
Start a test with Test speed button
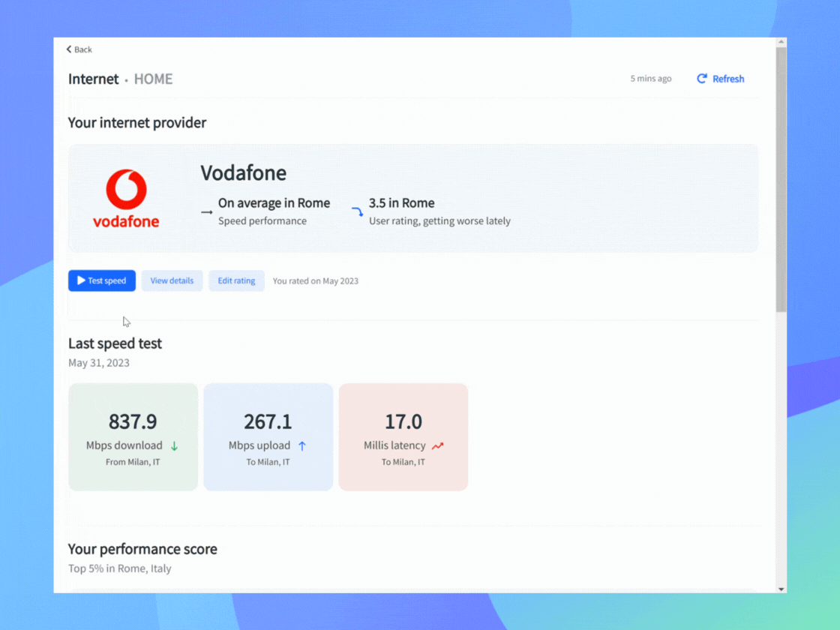pyautogui.click(x=102, y=280)
